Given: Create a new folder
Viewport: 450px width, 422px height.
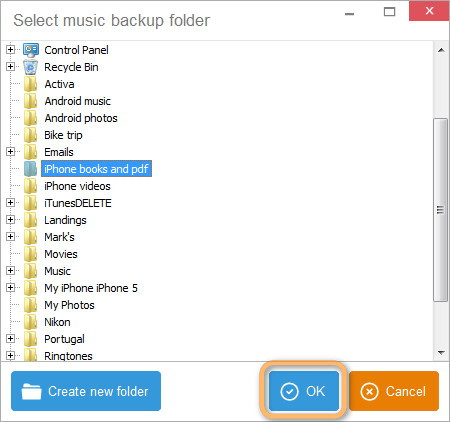Looking at the screenshot, I should tap(86, 391).
